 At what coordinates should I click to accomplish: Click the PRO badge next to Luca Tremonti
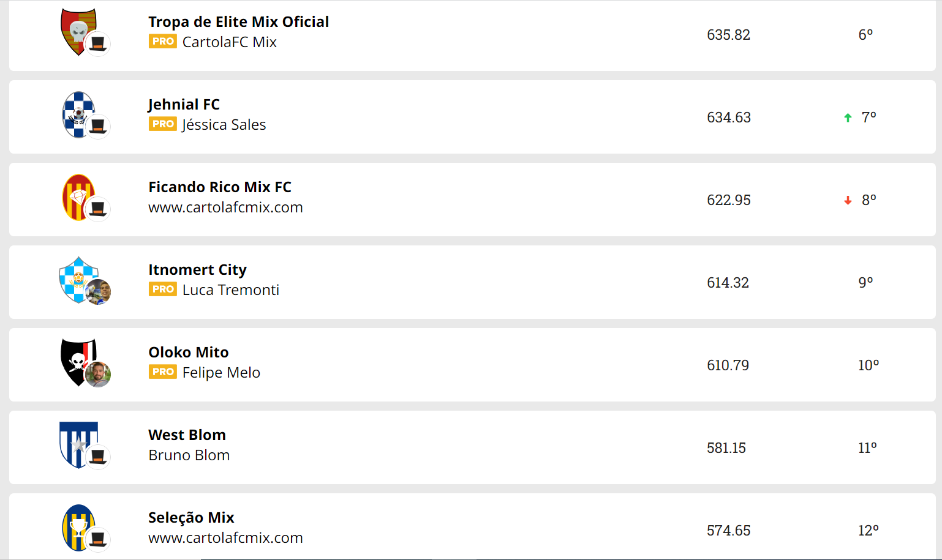pos(163,289)
